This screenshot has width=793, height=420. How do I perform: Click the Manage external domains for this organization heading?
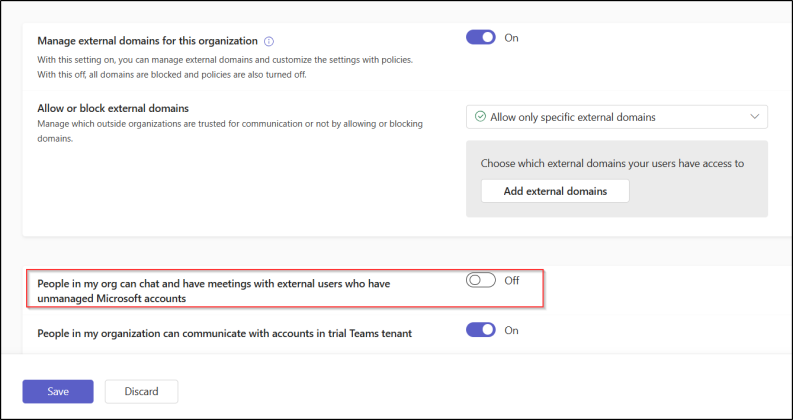[x=148, y=41]
